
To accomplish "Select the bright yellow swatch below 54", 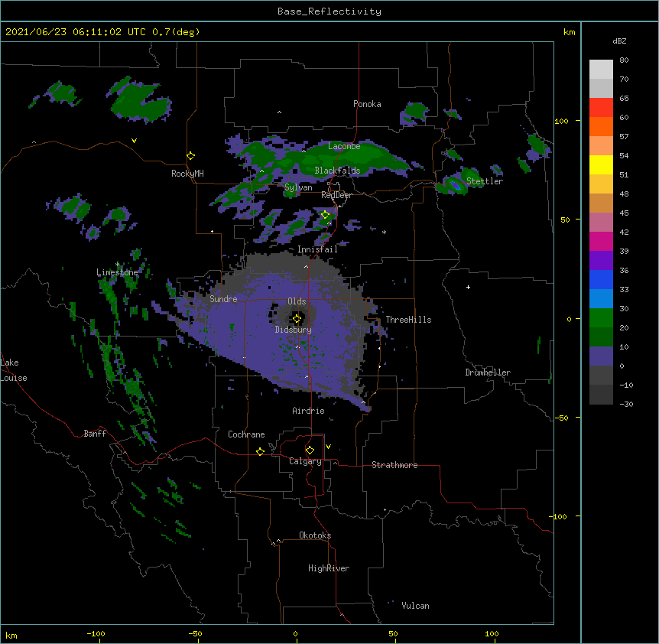I will click(601, 164).
